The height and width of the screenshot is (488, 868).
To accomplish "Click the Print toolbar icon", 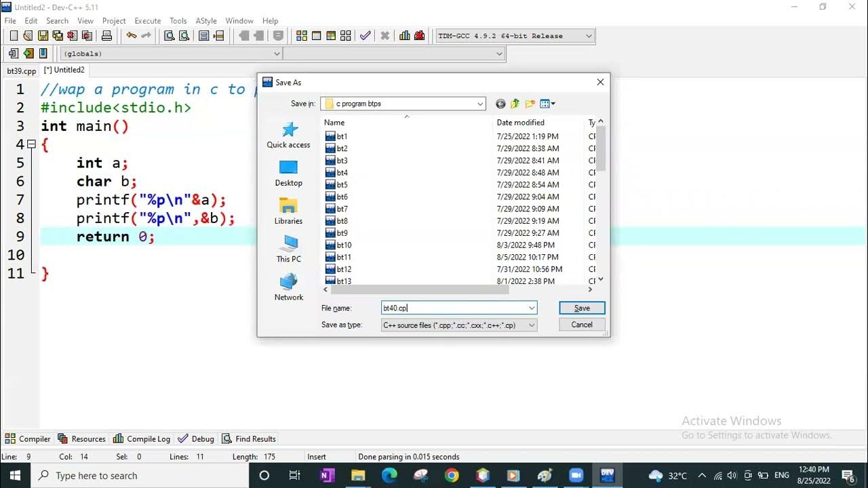I will click(106, 36).
